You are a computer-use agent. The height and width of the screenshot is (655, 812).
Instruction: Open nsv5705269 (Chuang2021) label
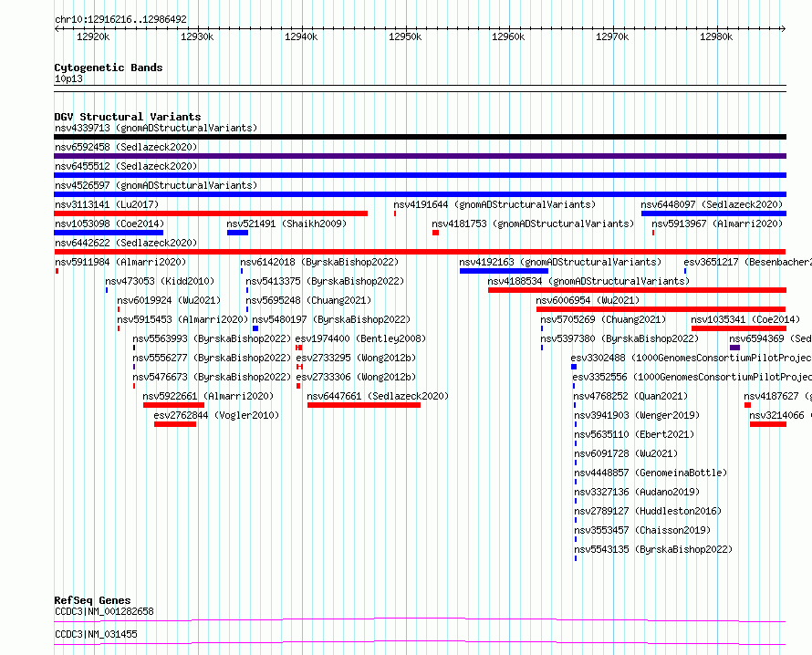(x=603, y=319)
